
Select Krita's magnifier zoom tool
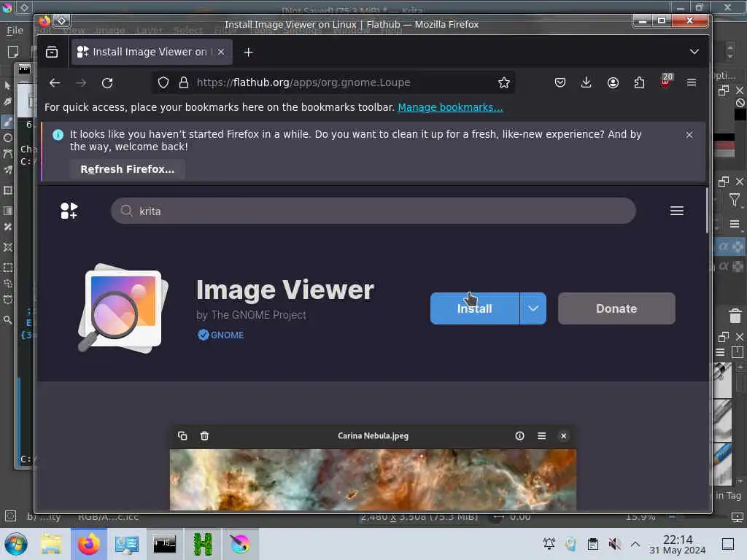7,320
